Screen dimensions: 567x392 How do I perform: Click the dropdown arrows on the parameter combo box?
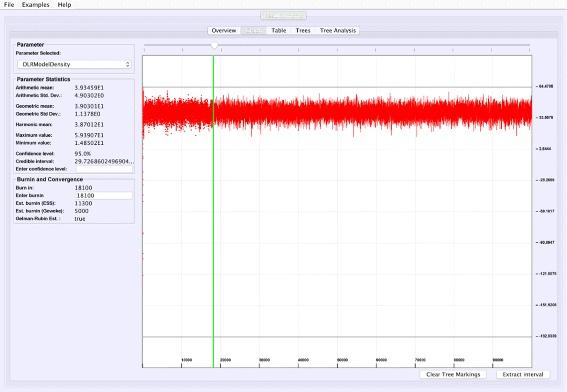point(127,64)
